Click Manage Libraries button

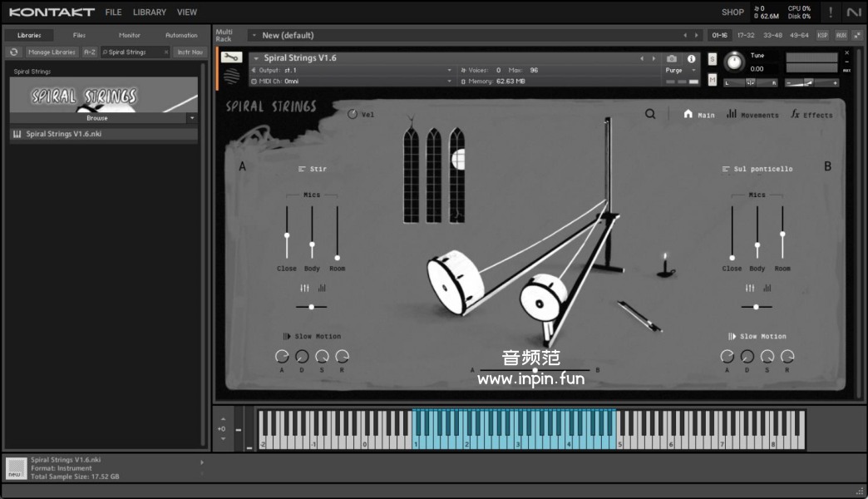point(52,52)
